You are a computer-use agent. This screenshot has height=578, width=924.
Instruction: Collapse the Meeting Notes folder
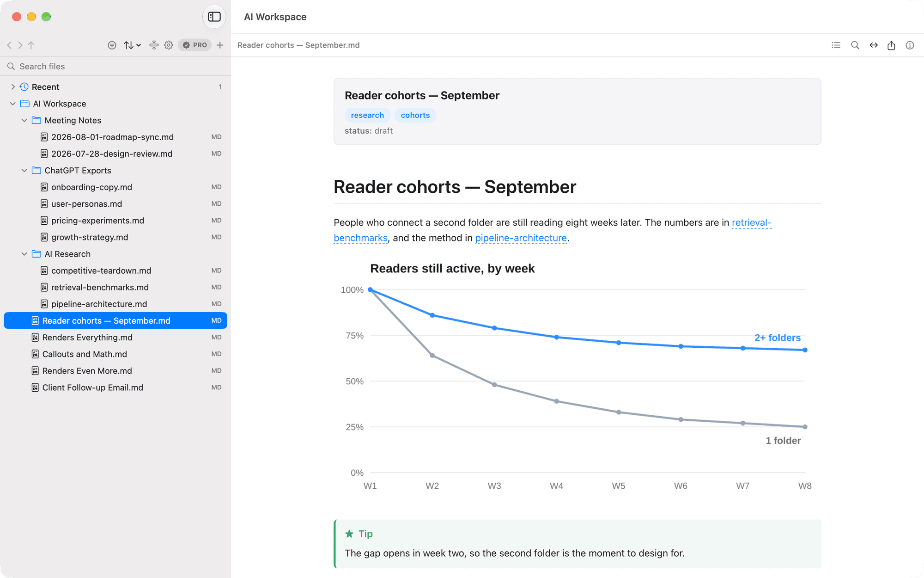coord(24,120)
